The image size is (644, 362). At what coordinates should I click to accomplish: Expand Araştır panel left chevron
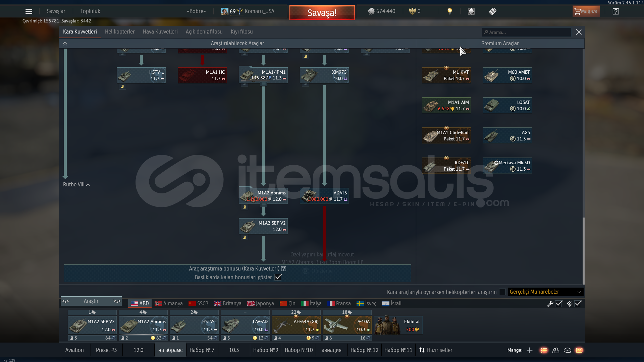click(x=66, y=301)
